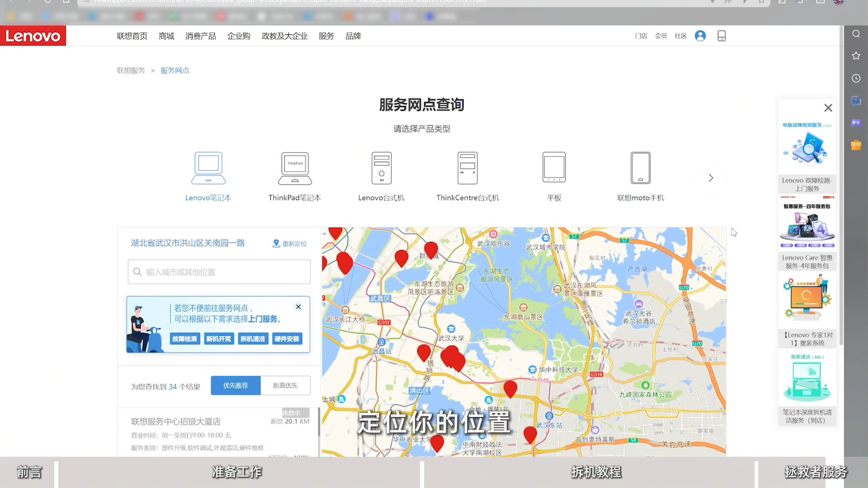868x488 pixels.
Task: Select the Lenovo台式机 desktop icon
Action: point(381,168)
